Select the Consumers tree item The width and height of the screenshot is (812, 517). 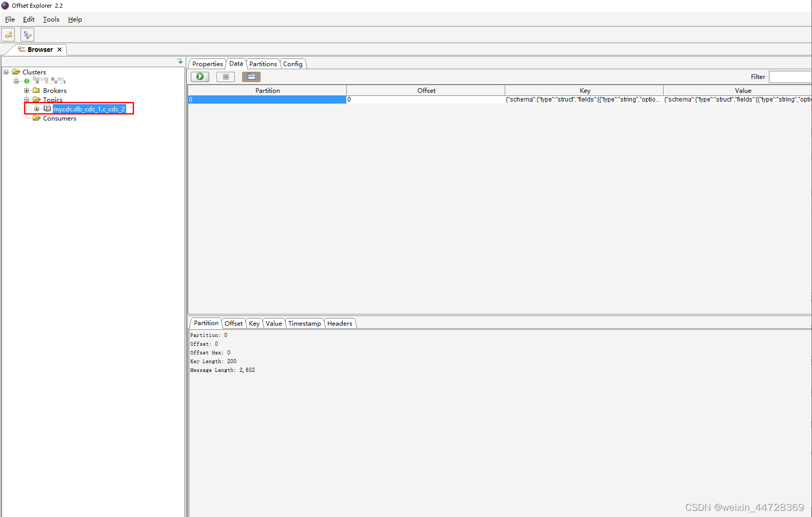click(x=60, y=118)
